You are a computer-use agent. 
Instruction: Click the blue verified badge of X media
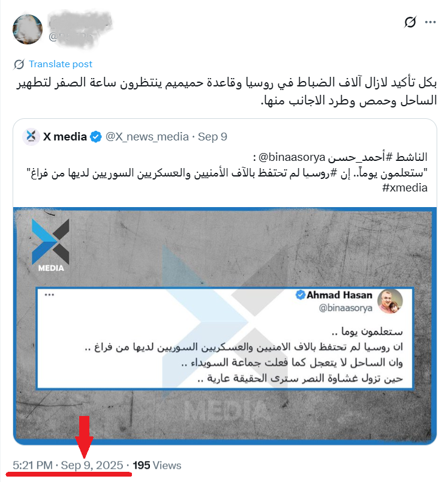(96, 137)
